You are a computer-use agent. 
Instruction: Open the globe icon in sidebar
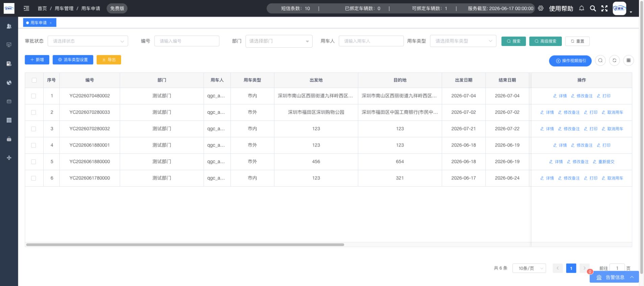click(9, 83)
